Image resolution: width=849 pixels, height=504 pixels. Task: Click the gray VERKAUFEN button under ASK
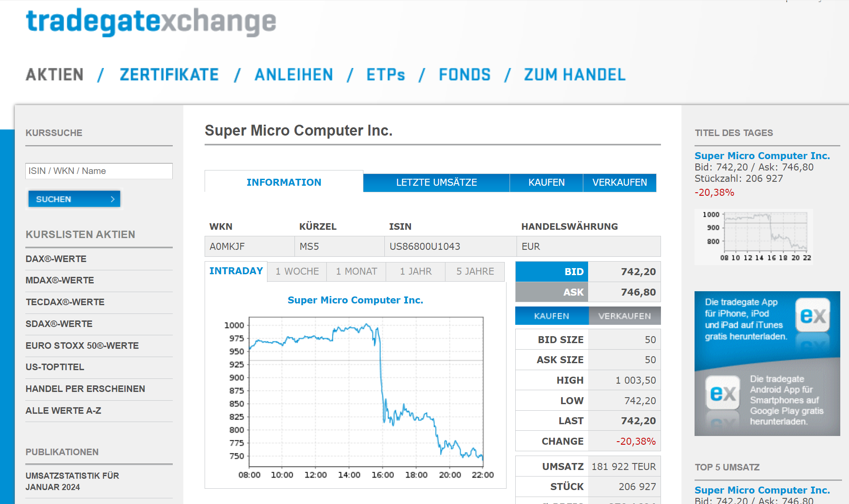(625, 316)
